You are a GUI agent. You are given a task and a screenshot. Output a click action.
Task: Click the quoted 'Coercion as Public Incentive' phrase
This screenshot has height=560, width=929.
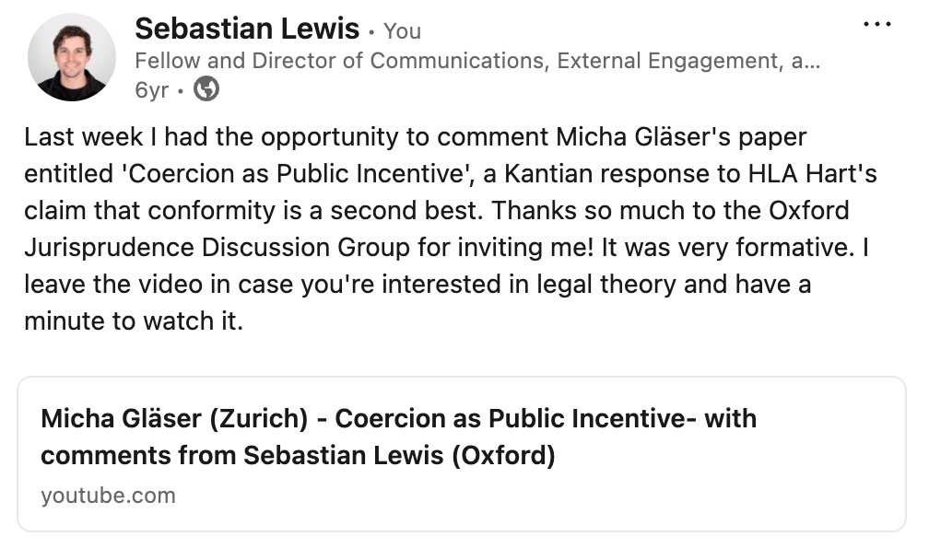[294, 175]
